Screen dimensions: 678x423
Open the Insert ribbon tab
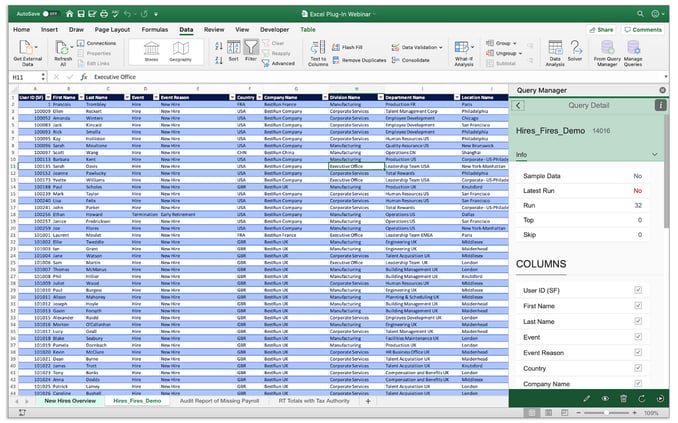pyautogui.click(x=49, y=29)
